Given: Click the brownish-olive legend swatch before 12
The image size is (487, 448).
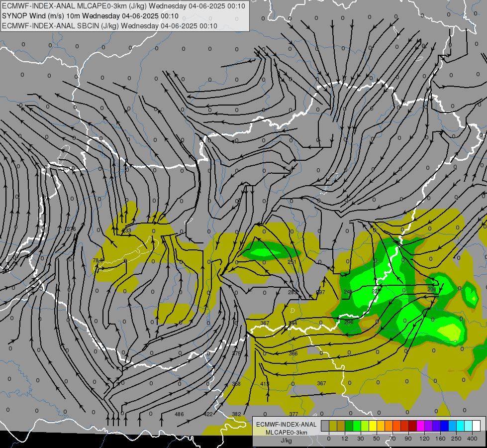Looking at the screenshot, I should [341, 426].
